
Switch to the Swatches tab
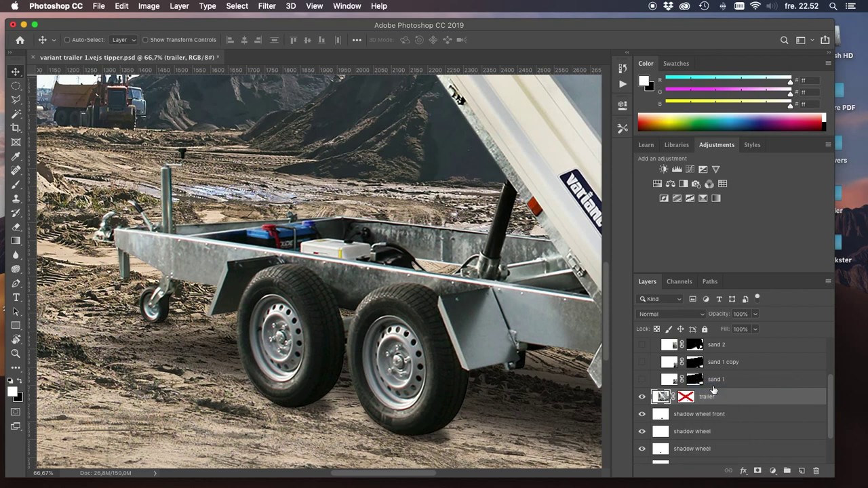pyautogui.click(x=675, y=63)
